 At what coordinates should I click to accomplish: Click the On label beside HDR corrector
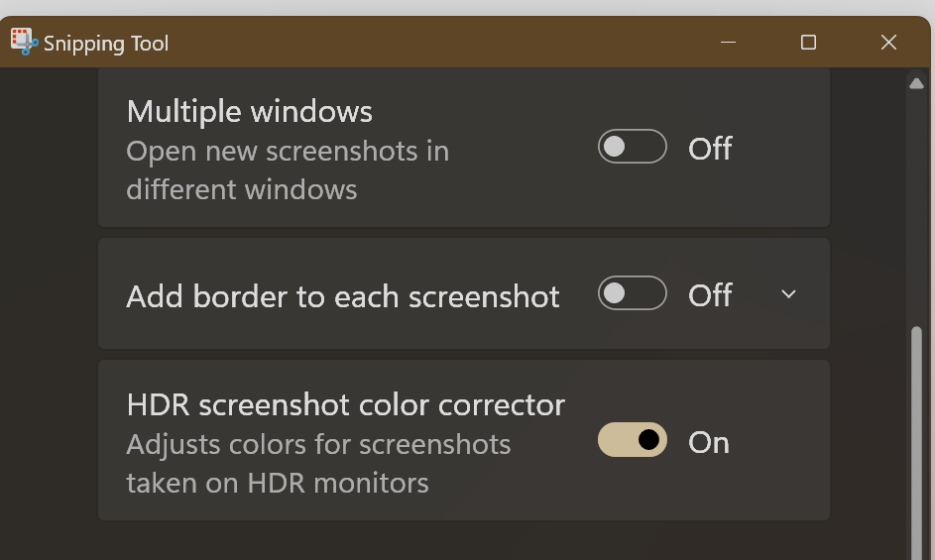click(x=708, y=442)
